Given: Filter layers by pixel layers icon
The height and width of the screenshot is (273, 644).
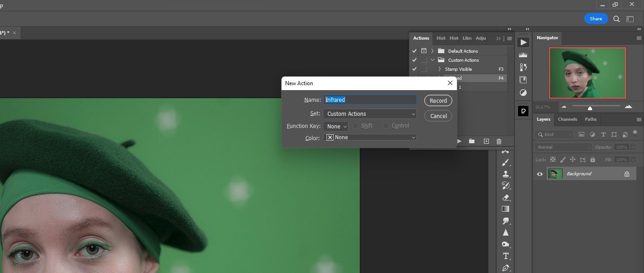Looking at the screenshot, I should coord(581,134).
